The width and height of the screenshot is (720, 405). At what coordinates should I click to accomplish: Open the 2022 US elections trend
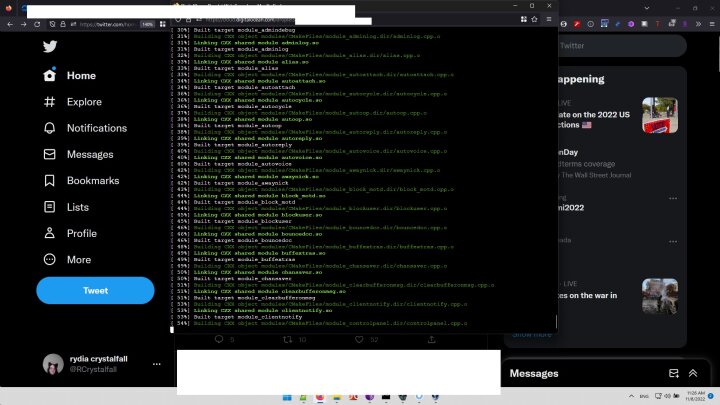[595, 119]
